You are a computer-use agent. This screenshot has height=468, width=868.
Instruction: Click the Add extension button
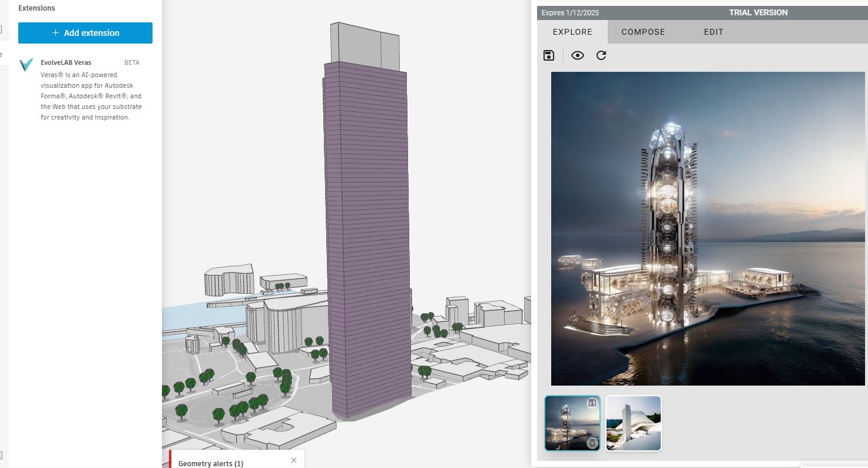tap(85, 33)
